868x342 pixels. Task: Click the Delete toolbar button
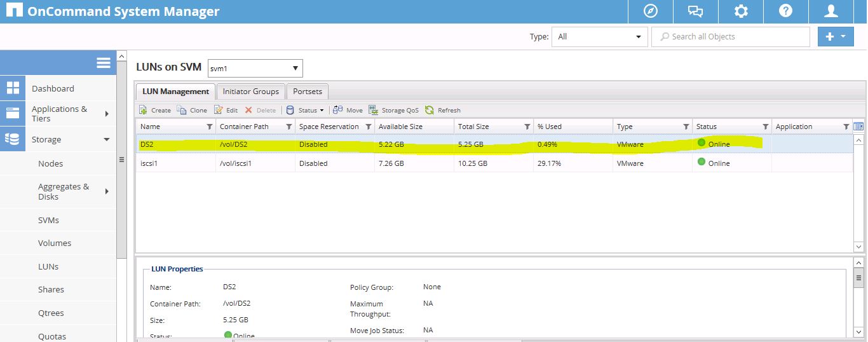click(261, 110)
